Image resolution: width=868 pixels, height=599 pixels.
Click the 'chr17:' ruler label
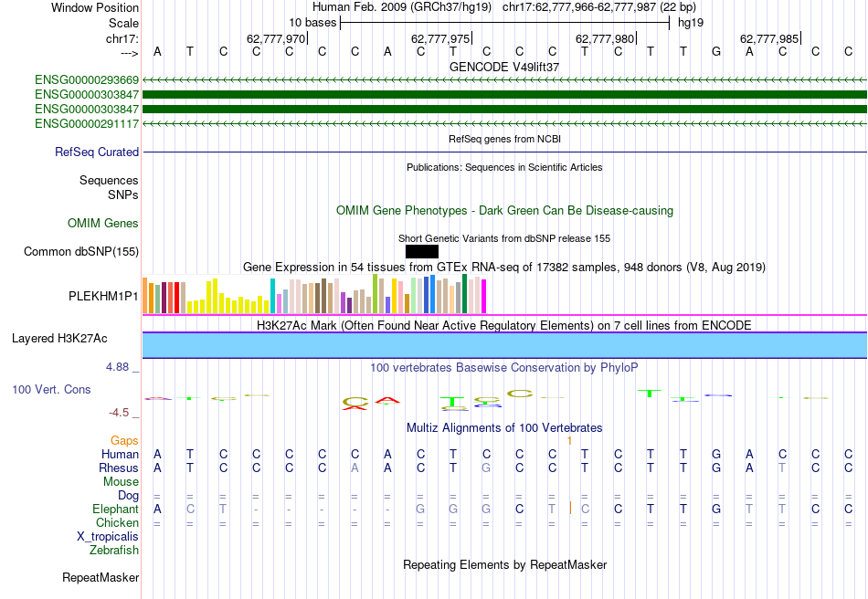tap(122, 38)
